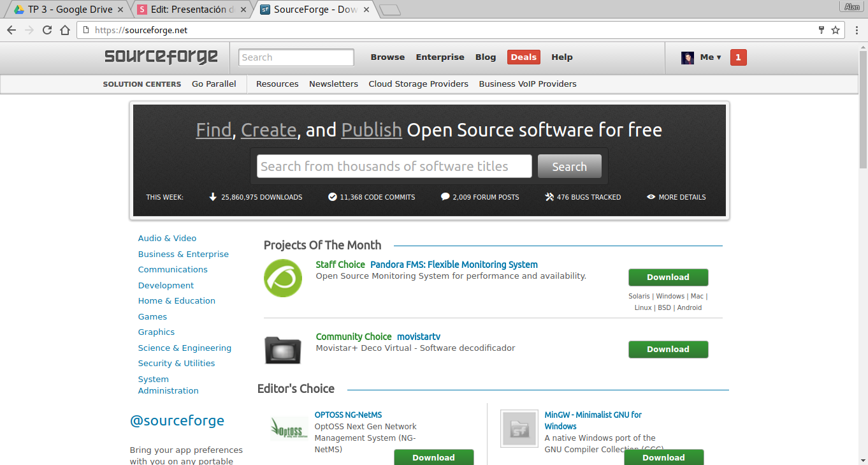Open the Browse menu item
The width and height of the screenshot is (868, 465).
[x=387, y=57]
